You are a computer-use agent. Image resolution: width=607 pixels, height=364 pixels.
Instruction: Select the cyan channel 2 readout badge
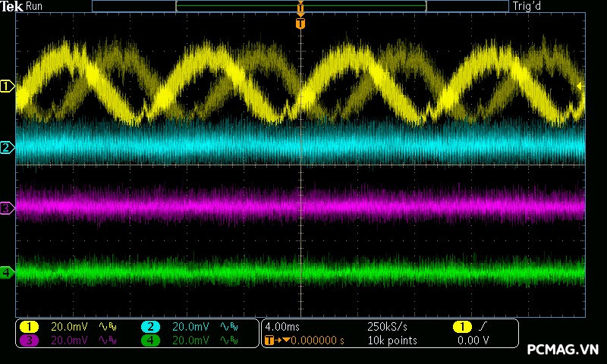pos(150,327)
